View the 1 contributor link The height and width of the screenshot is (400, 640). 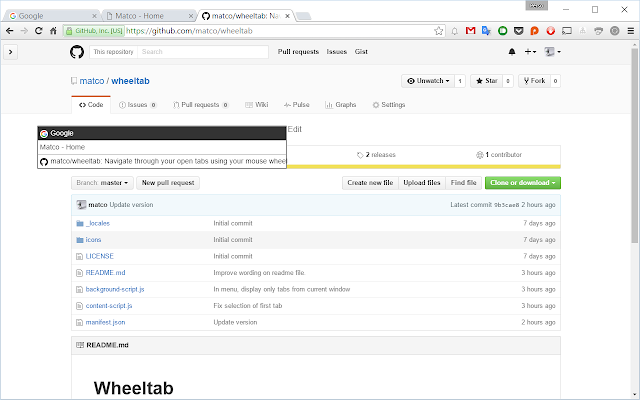click(x=499, y=155)
